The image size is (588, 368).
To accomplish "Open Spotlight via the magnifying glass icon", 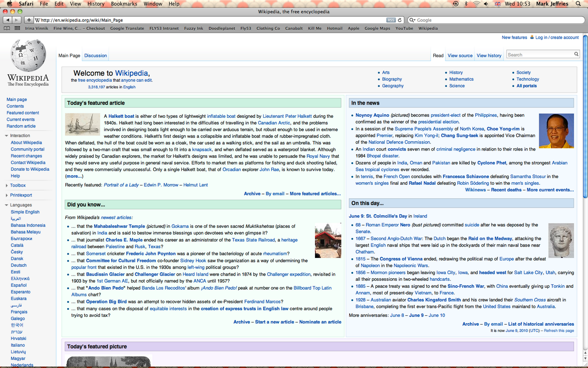I will point(578,4).
